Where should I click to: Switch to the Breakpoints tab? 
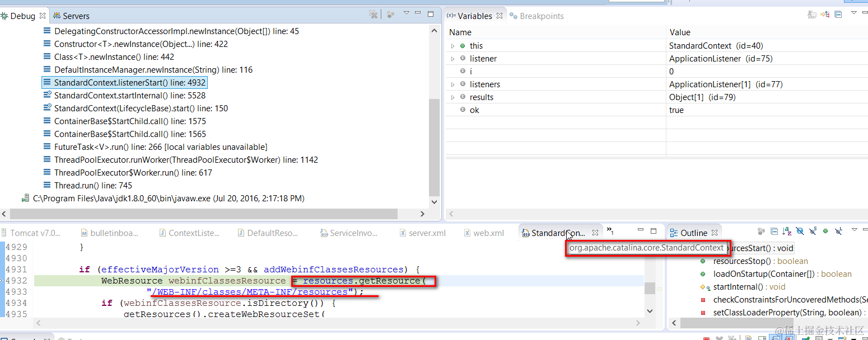click(536, 16)
